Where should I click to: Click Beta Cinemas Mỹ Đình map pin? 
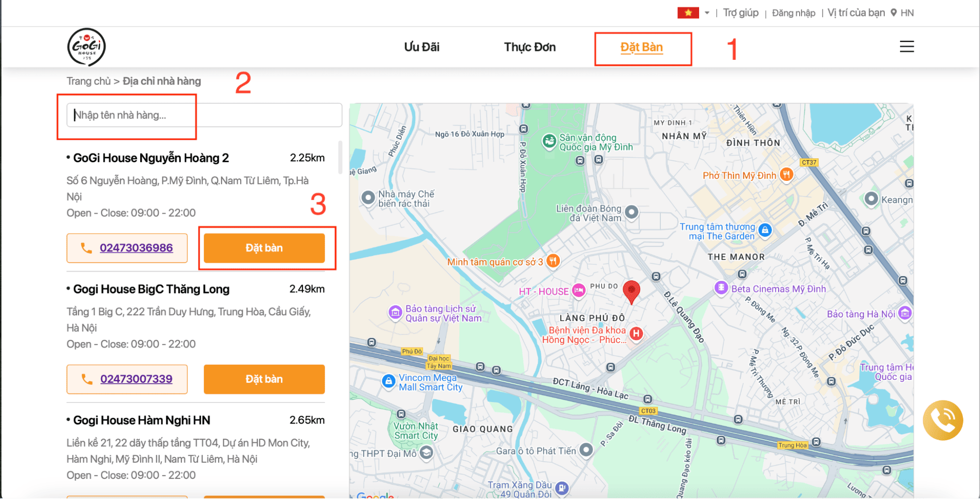pos(721,288)
